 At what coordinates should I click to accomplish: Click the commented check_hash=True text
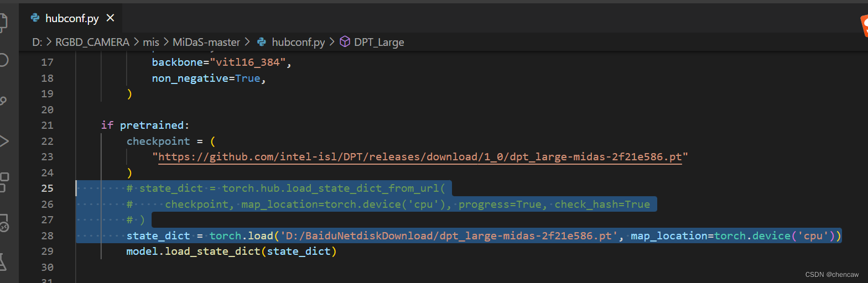point(602,205)
